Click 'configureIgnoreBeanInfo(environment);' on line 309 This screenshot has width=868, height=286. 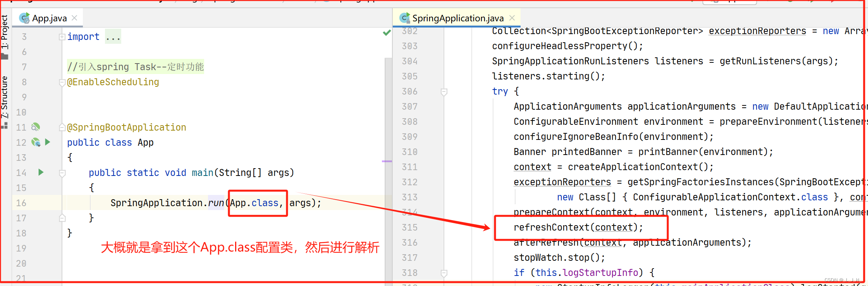coord(614,137)
